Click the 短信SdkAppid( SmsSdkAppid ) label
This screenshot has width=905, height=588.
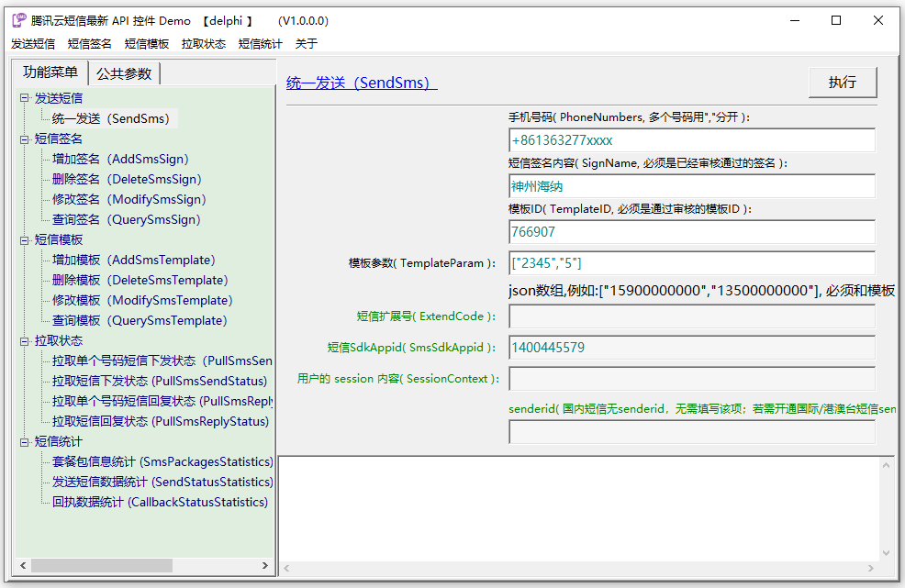(411, 348)
